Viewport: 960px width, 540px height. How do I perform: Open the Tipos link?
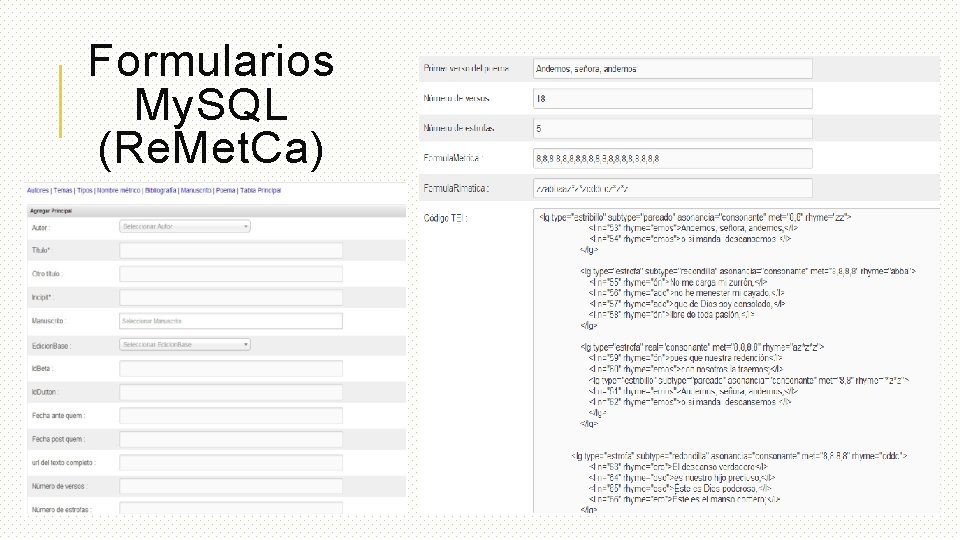[x=84, y=190]
